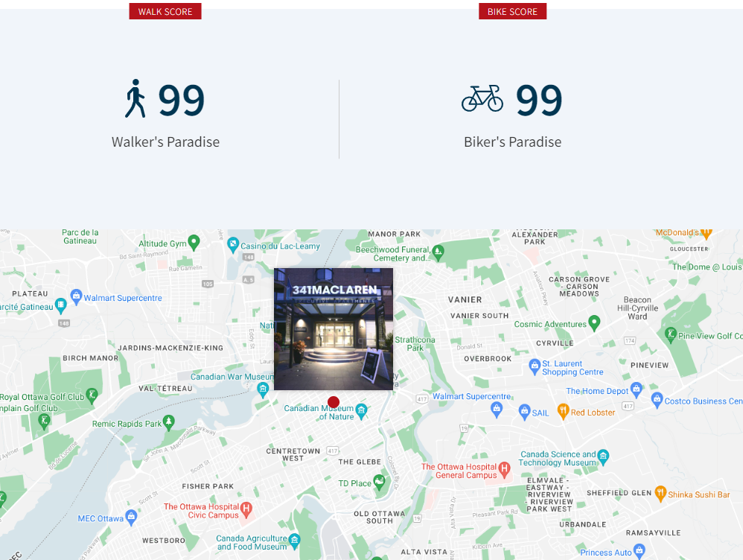Click the BIKE SCORE red label
Screen dimensions: 743x560
513,11
